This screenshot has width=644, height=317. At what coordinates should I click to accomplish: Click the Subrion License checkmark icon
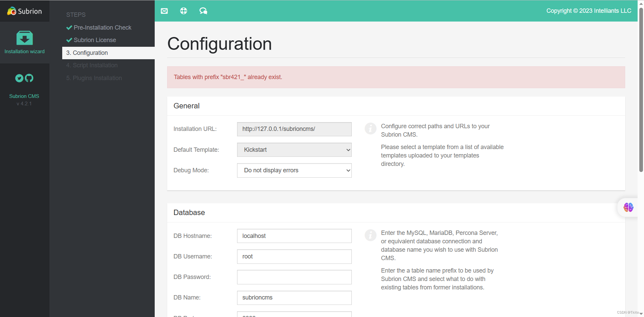[x=69, y=40]
